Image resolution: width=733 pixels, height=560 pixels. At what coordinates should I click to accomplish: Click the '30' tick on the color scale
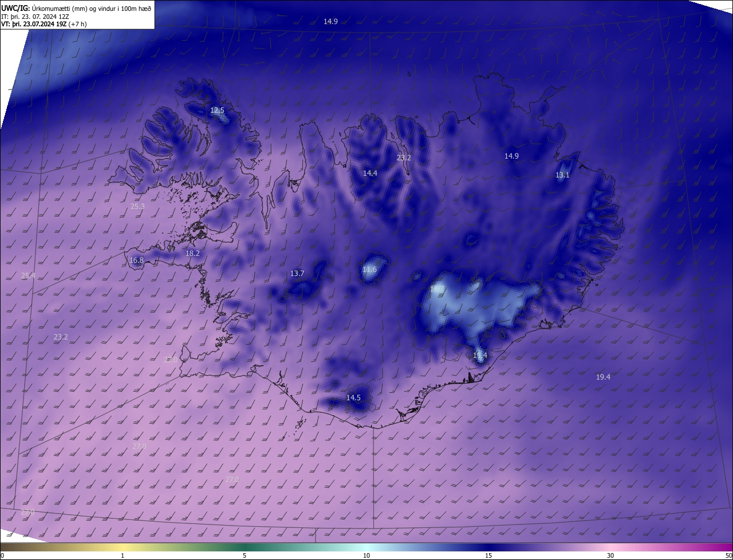pos(610,555)
